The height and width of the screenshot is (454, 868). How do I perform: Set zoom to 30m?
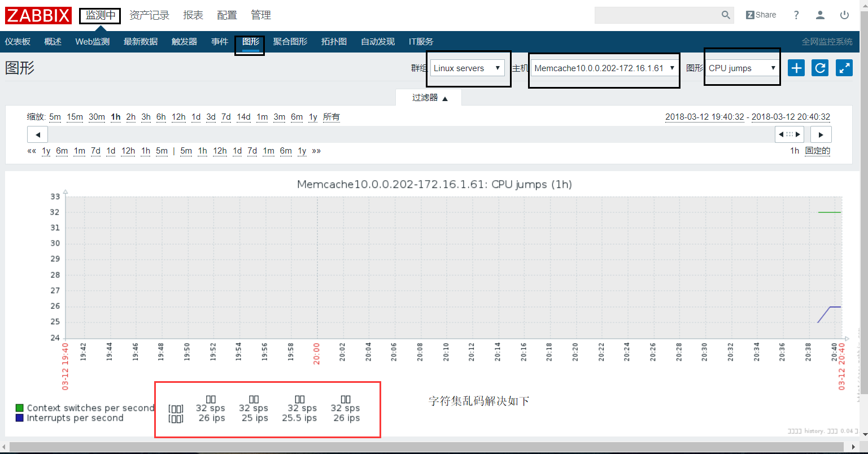pyautogui.click(x=97, y=117)
